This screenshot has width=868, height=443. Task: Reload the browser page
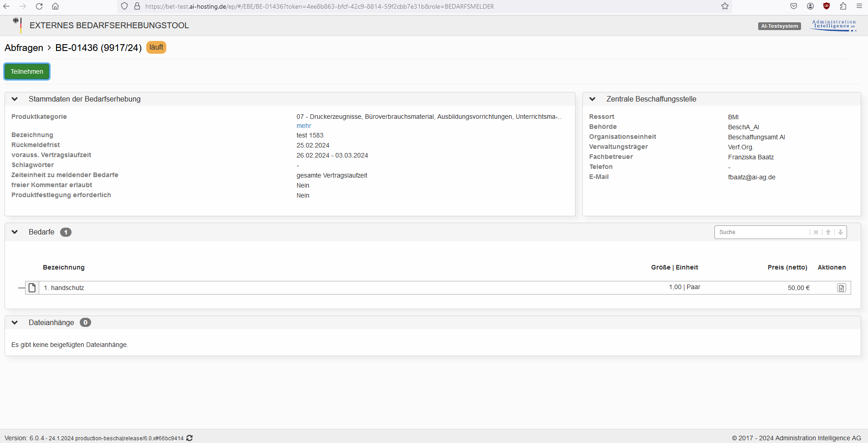[39, 6]
